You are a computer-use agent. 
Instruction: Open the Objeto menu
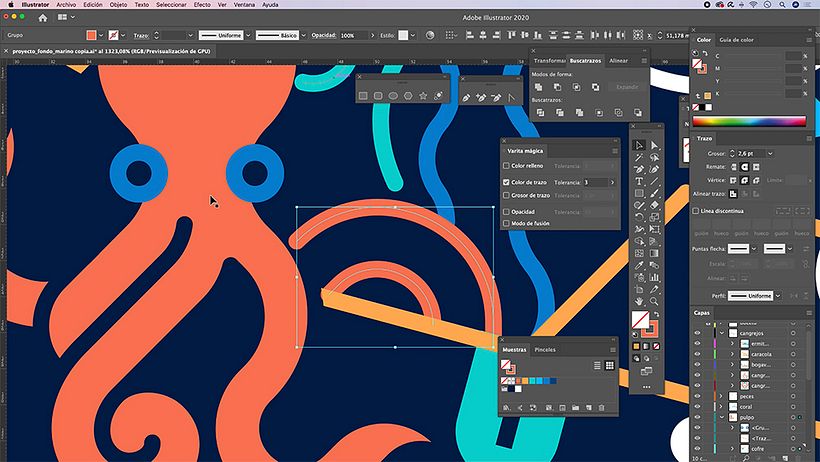(118, 4)
